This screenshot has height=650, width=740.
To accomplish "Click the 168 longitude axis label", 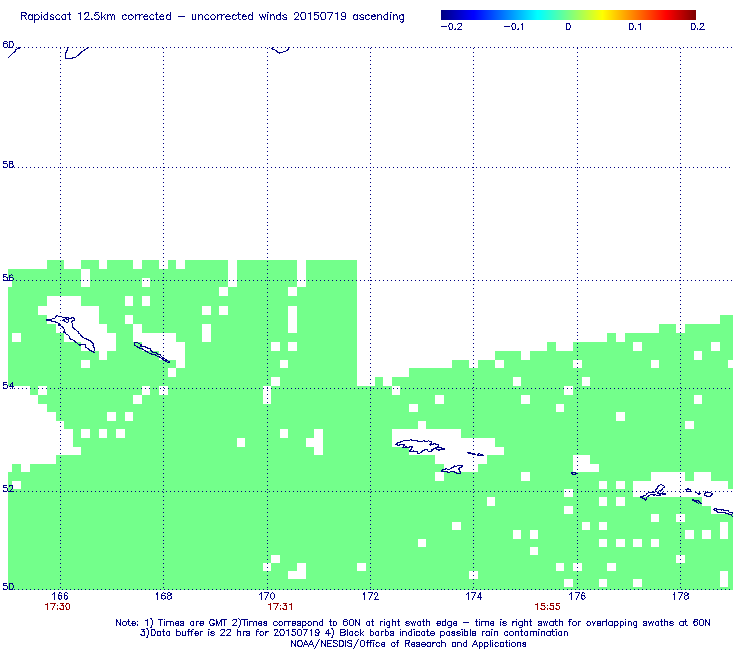I will point(163,596).
